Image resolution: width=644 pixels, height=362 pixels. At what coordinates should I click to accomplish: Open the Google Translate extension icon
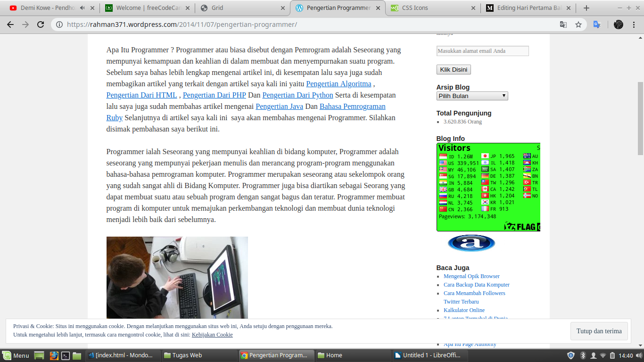(597, 25)
